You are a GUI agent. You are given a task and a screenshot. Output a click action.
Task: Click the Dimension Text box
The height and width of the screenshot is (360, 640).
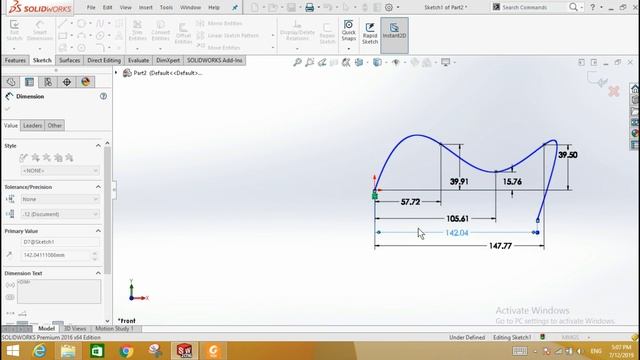point(59,291)
